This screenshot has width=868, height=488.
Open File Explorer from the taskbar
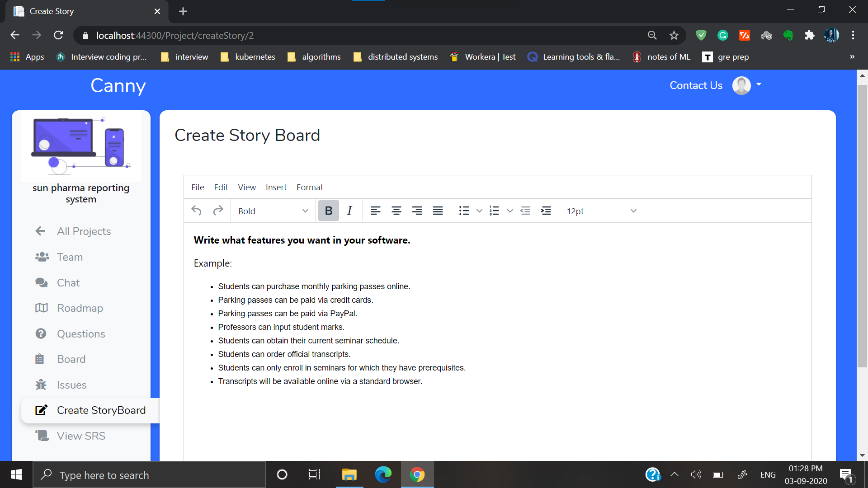(x=349, y=475)
